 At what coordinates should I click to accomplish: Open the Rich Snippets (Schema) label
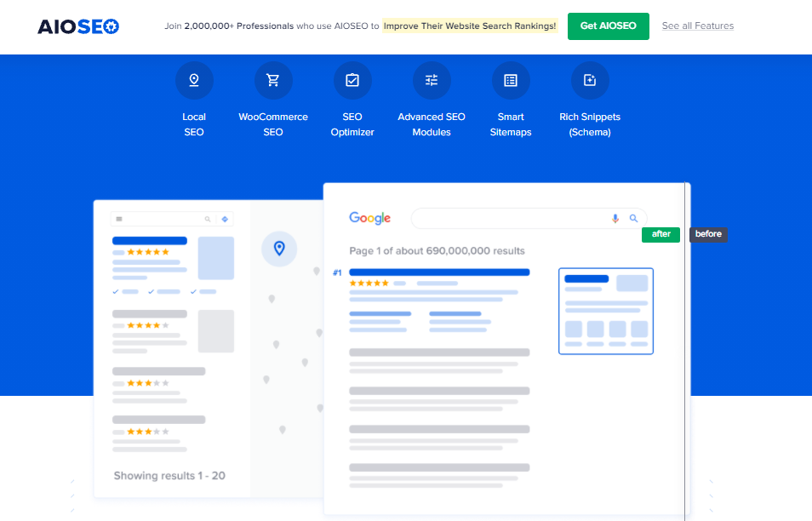590,124
